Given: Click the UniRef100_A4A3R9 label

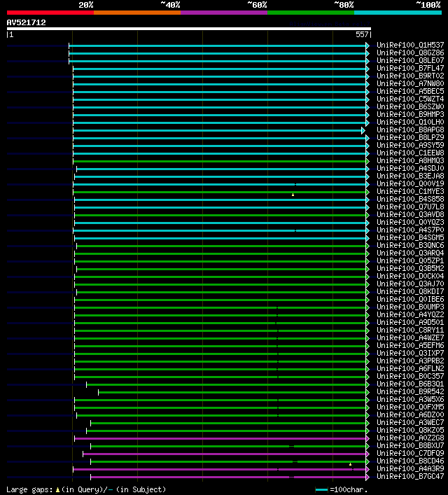Looking at the screenshot, I should click(x=410, y=469).
